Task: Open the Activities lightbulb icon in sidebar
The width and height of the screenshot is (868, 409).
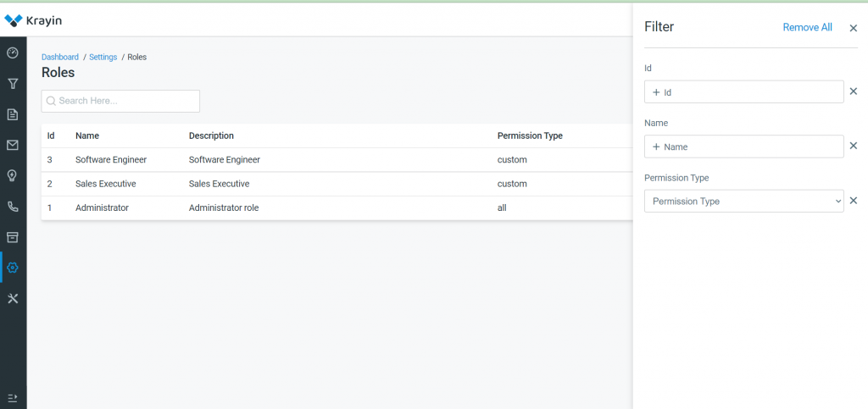Action: pos(13,176)
